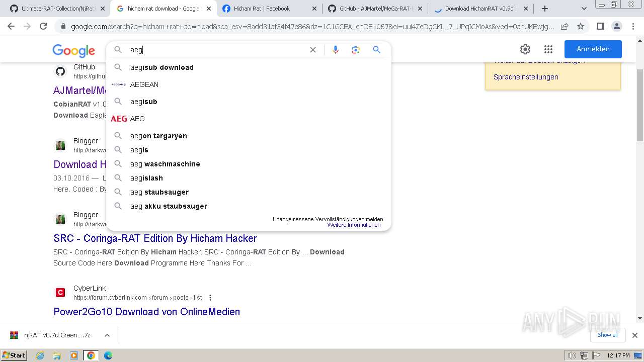Open the tab search chevron
The image size is (644, 362).
point(584,9)
